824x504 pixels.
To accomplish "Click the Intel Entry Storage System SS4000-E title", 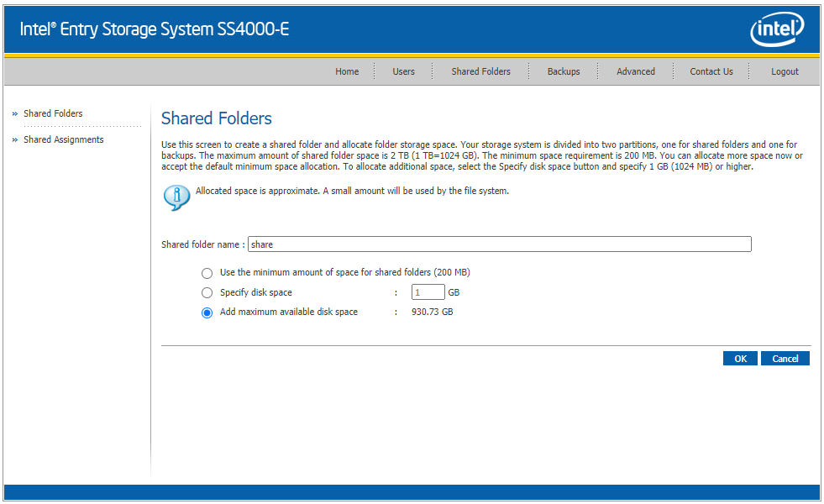I will pyautogui.click(x=155, y=29).
